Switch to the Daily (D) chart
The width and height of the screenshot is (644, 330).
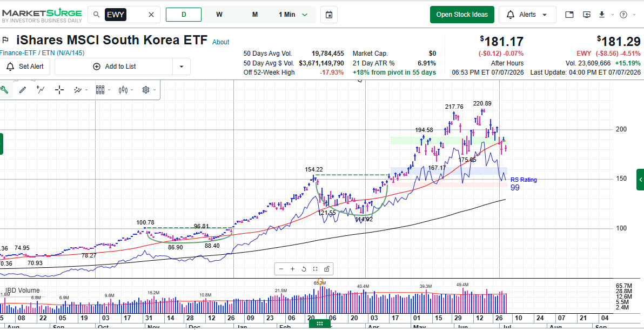[x=184, y=15]
